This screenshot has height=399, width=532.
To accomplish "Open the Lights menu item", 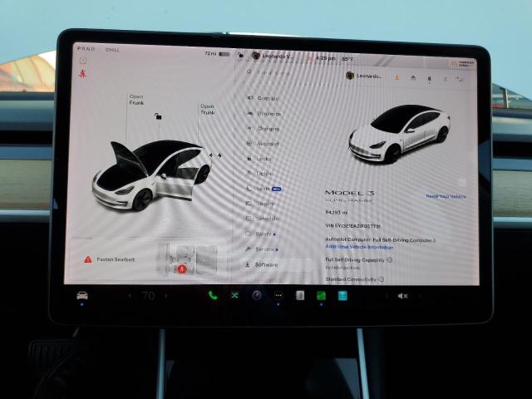I will pyautogui.click(x=260, y=174).
